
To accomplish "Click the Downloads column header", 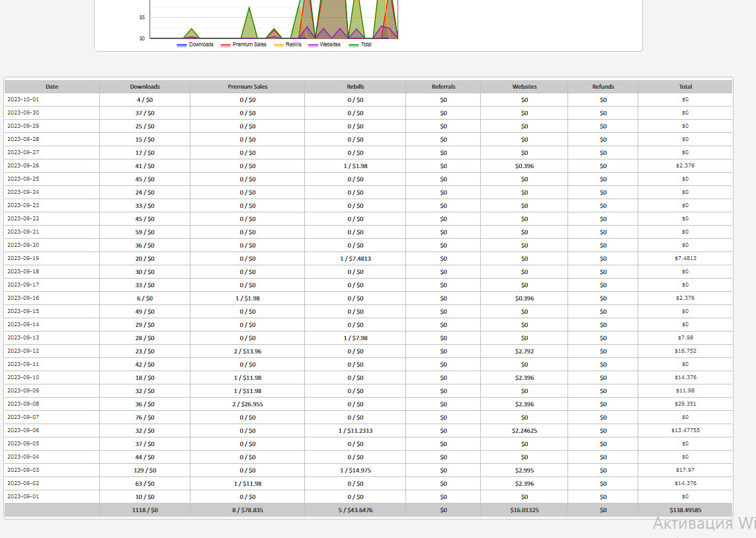I will [x=145, y=87].
